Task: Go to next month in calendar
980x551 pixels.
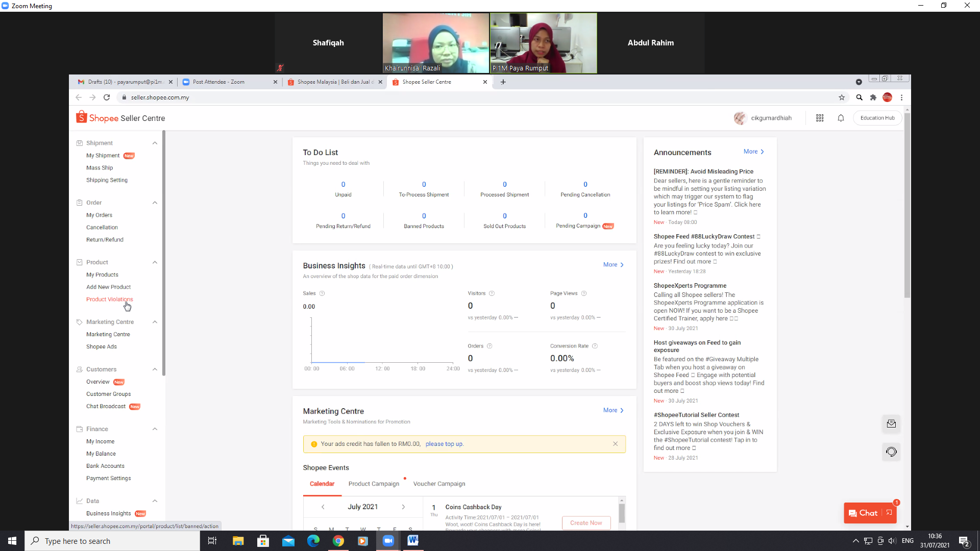Action: pos(403,507)
